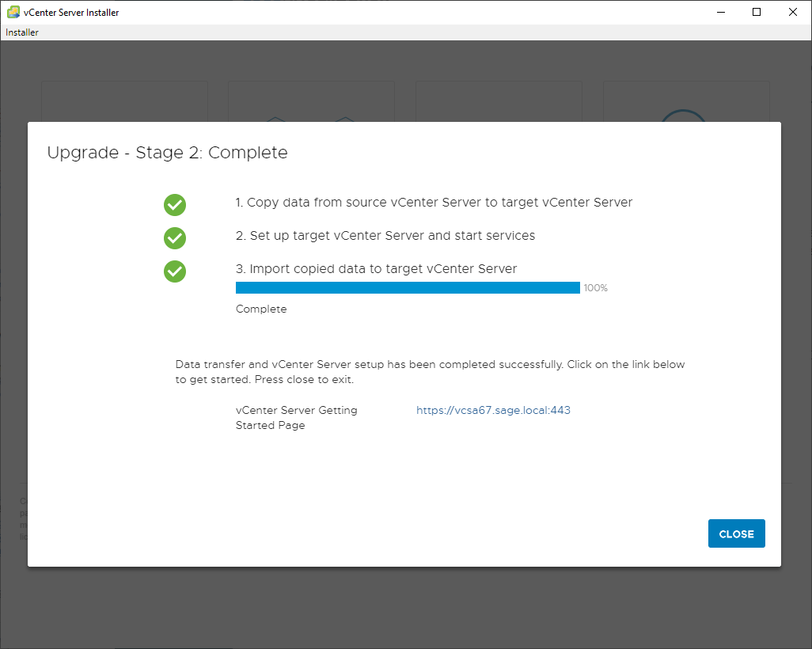Minimize the vCenter Server Installer window
This screenshot has height=649, width=812.
[x=721, y=12]
